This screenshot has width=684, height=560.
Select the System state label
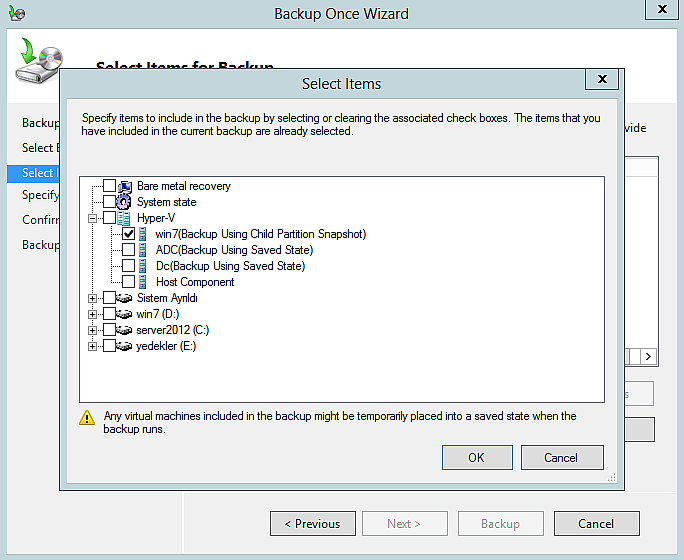[167, 202]
